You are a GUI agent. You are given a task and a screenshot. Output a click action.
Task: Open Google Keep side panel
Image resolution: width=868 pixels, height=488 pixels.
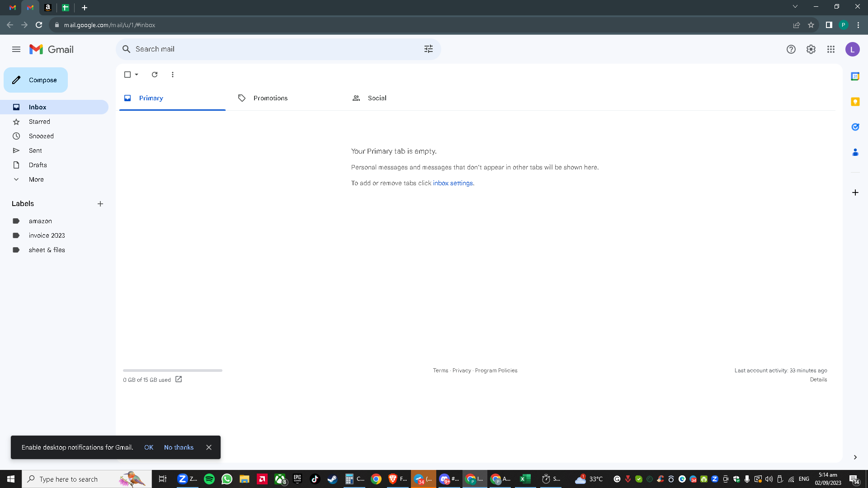[855, 102]
